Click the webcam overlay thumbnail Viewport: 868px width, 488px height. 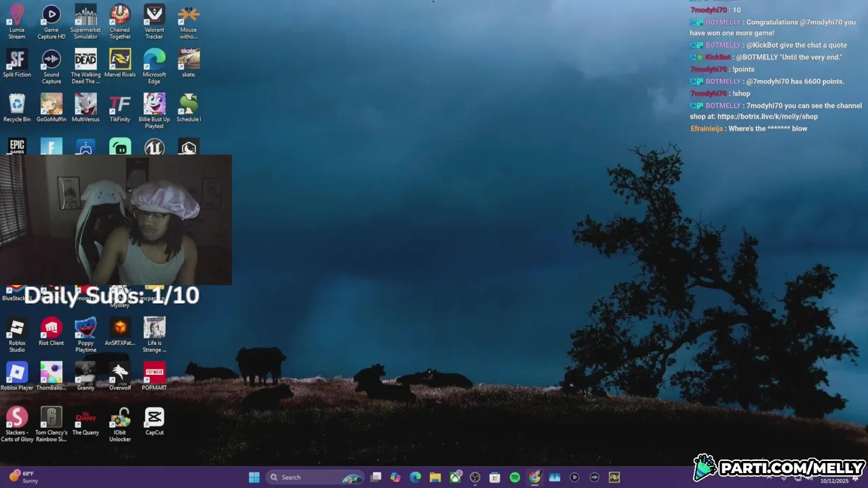point(116,220)
